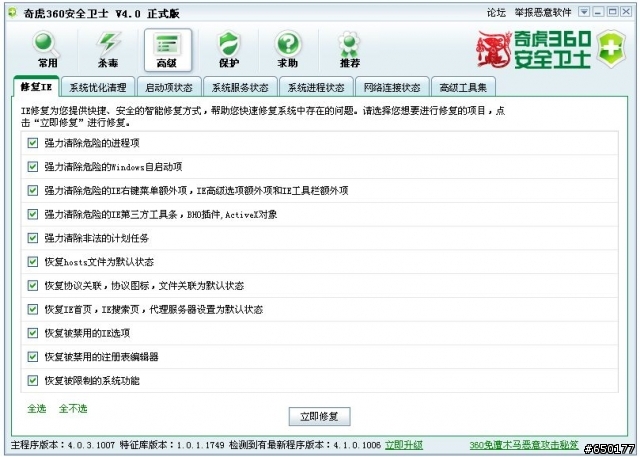Open the 求助 question mark icon
Screen dimensions: 640x457
(288, 50)
